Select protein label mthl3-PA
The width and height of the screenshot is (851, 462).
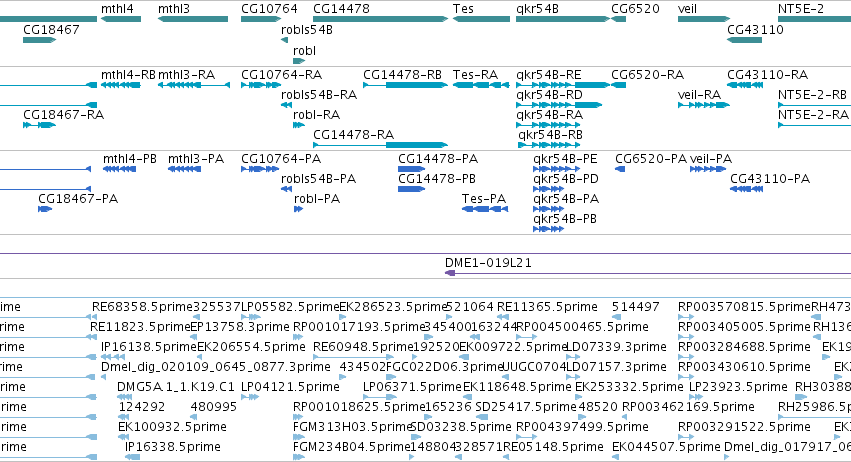tap(196, 159)
